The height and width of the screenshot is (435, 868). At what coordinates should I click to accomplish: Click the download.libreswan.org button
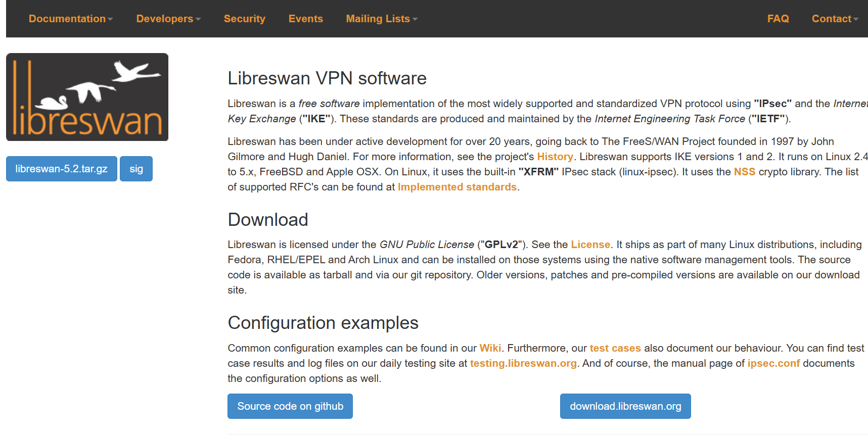(625, 406)
